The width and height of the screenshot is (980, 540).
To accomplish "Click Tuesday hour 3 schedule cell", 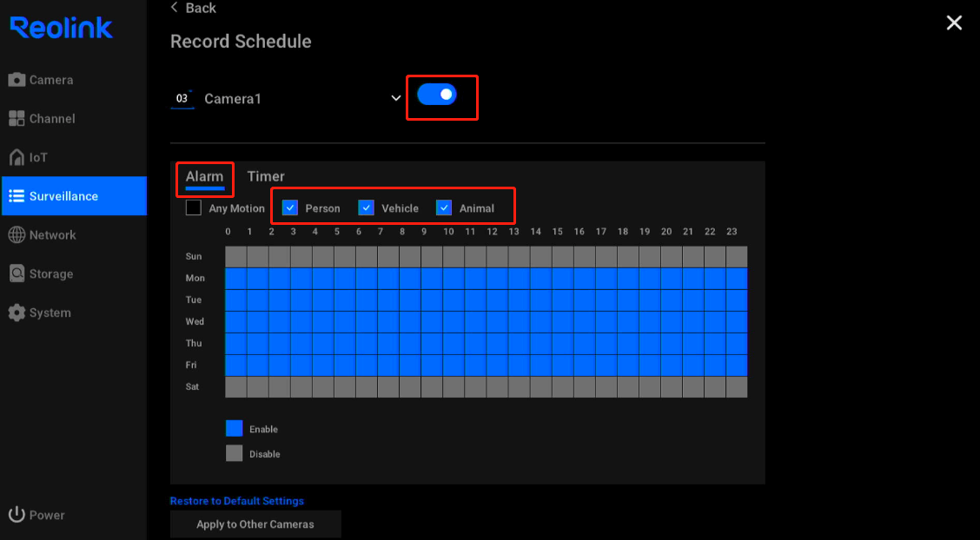I will 301,300.
